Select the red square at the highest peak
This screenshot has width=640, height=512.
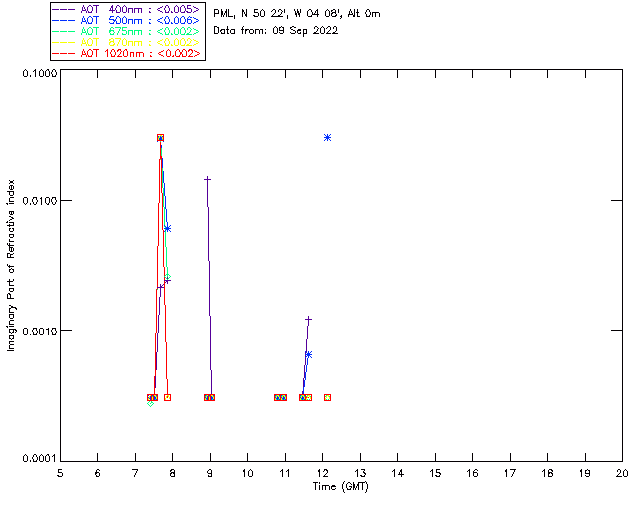160,138
